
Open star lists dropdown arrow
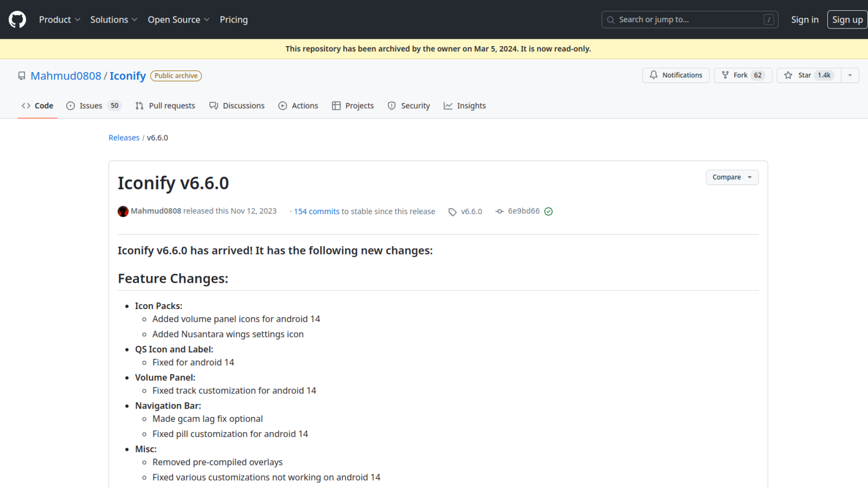pos(850,75)
